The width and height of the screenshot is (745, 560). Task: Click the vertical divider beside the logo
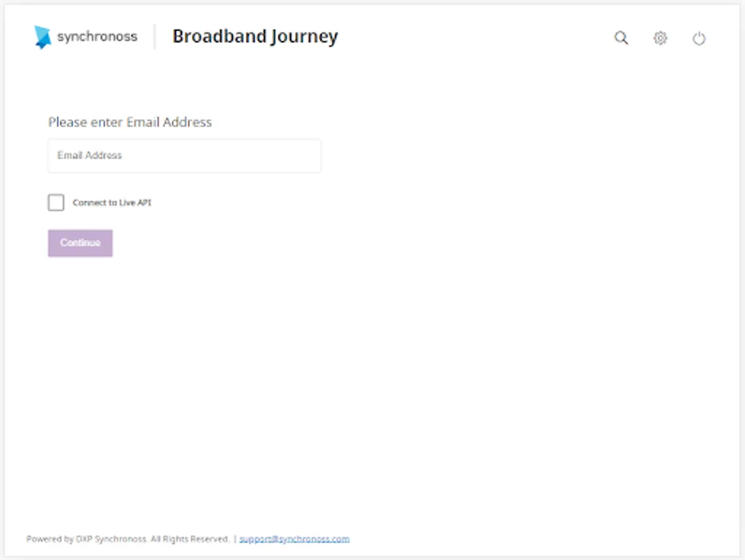click(155, 37)
